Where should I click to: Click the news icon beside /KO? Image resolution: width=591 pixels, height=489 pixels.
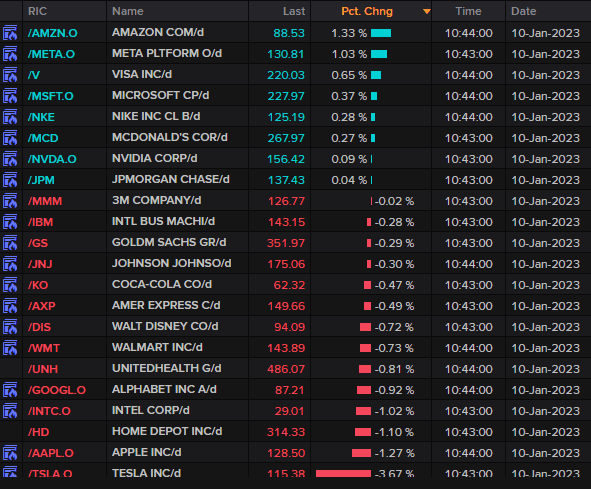(10, 285)
